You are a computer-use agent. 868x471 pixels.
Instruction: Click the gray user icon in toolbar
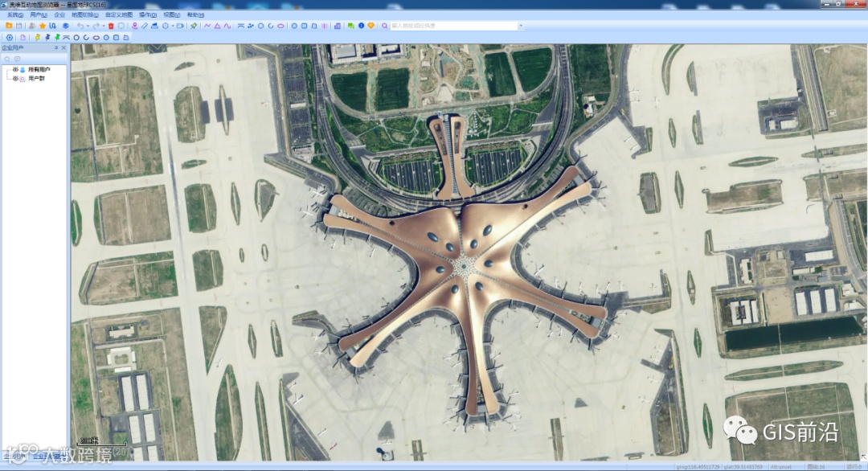32,26
